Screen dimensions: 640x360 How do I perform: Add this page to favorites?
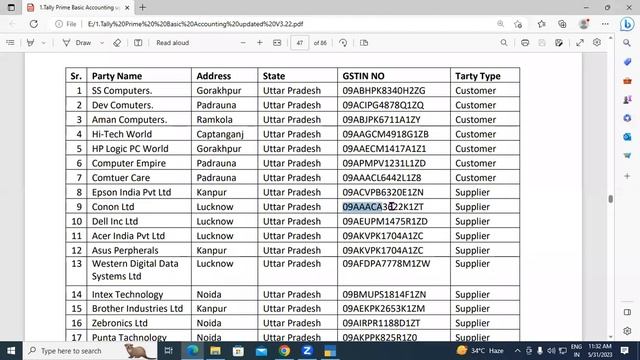tap(518, 24)
